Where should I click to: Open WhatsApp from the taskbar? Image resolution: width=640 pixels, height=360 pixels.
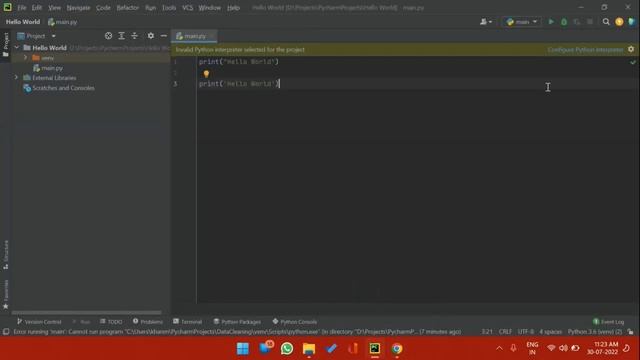point(287,349)
